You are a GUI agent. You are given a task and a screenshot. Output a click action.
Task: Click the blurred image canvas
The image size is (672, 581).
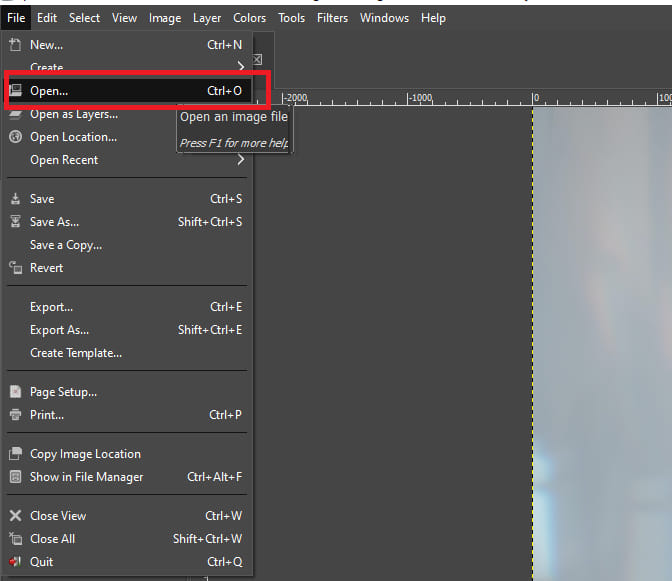point(602,343)
